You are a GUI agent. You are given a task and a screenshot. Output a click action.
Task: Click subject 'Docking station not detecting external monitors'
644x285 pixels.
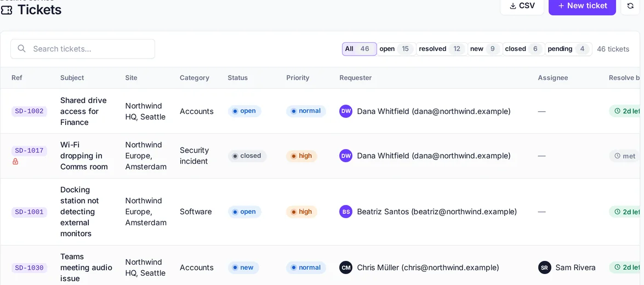coord(79,212)
